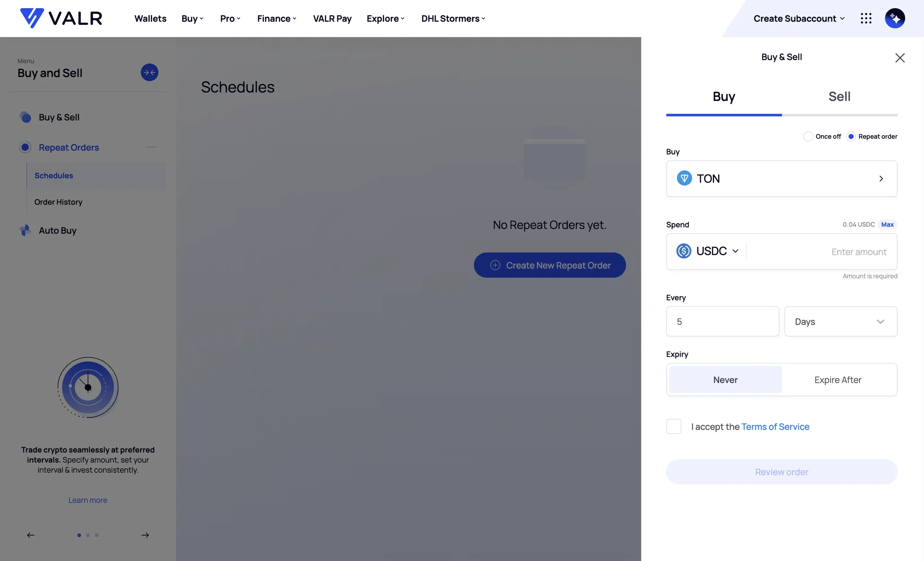This screenshot has width=924, height=561.
Task: Click the Max amount button
Action: pos(887,224)
